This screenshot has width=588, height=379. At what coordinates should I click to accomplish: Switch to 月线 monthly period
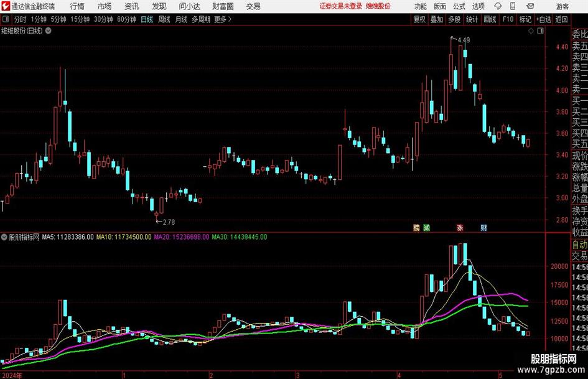[x=181, y=19]
